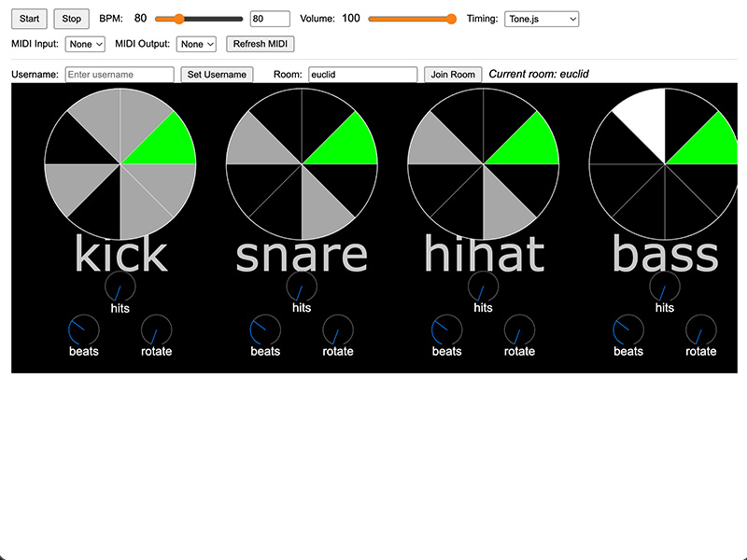The height and width of the screenshot is (560, 747).
Task: Toggle the green step on snare wheel
Action: pos(345,142)
